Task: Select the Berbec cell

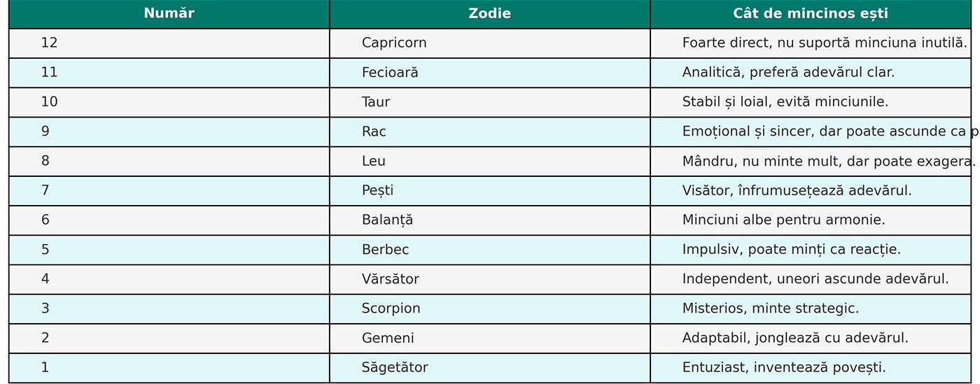Action: pos(385,250)
